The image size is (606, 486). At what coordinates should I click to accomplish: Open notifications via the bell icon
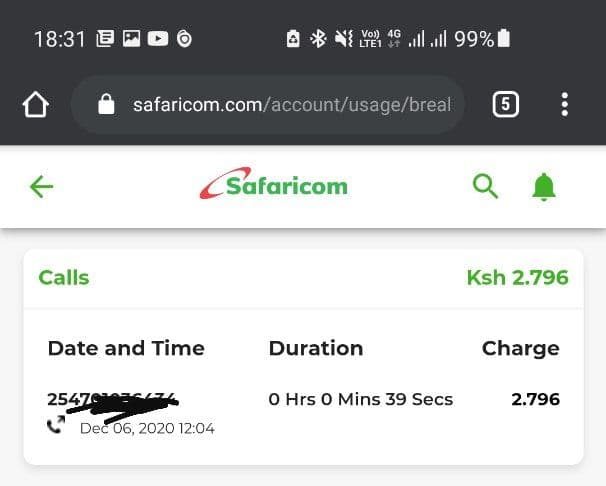pyautogui.click(x=544, y=187)
